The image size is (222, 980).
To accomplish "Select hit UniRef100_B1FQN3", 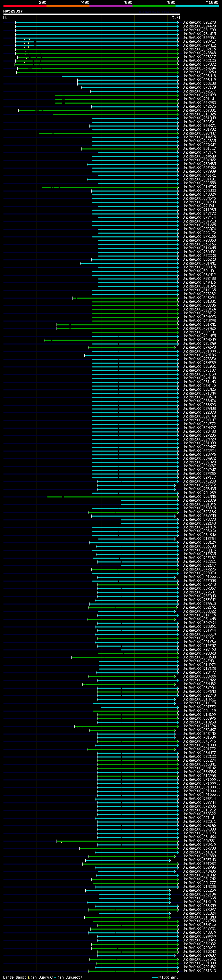I will coord(199,917).
